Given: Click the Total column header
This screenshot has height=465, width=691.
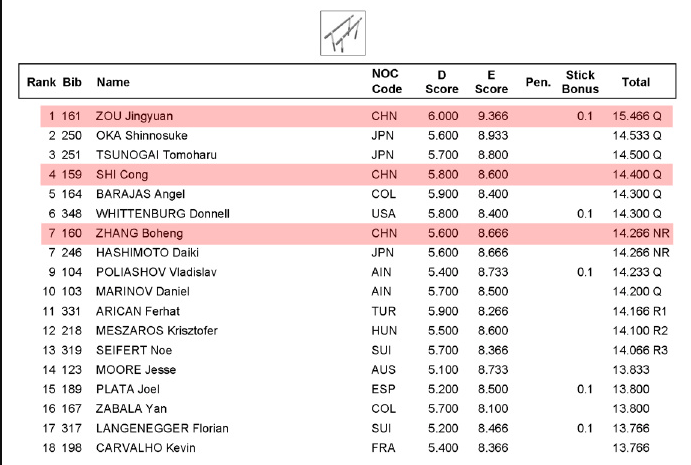Looking at the screenshot, I should [636, 82].
